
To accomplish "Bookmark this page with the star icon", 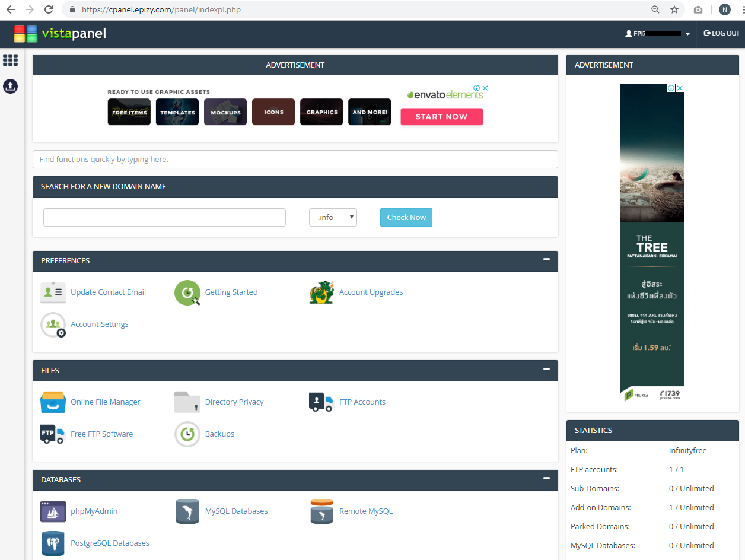I will pyautogui.click(x=674, y=10).
